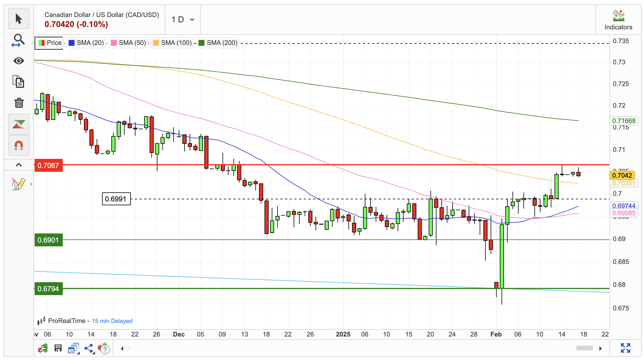The image size is (644, 360).
Task: Click the pink SMA (50) color swatch
Action: [113, 43]
